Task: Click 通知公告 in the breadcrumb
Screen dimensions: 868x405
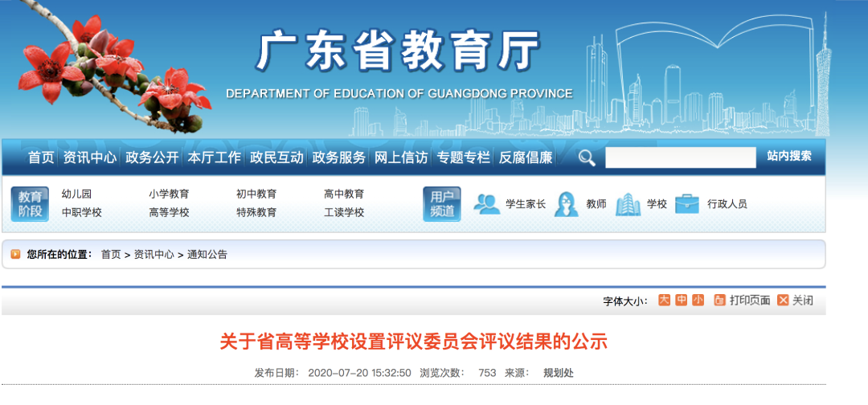Action: [x=207, y=255]
